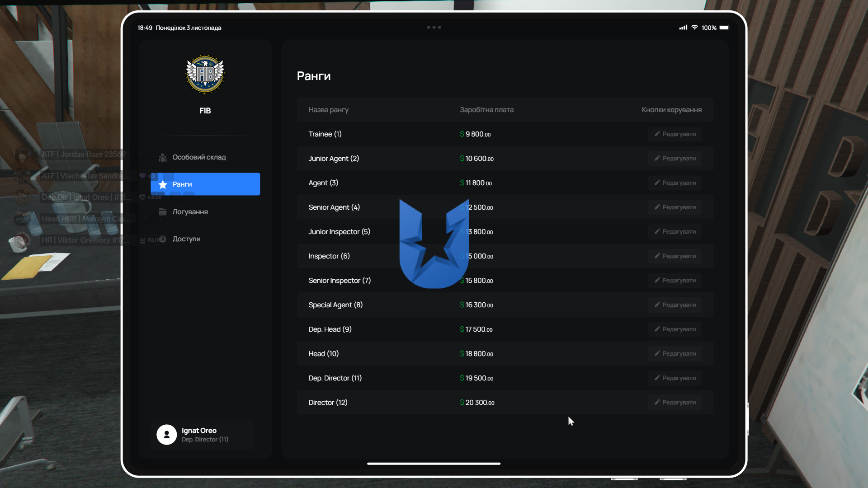Click the $9 800.00 salary value
Viewport: 868px width, 488px height.
coord(475,134)
